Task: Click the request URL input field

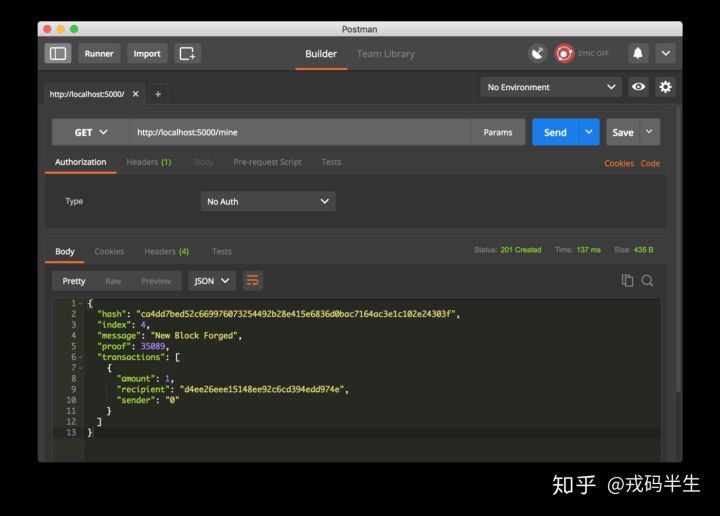Action: (301, 132)
